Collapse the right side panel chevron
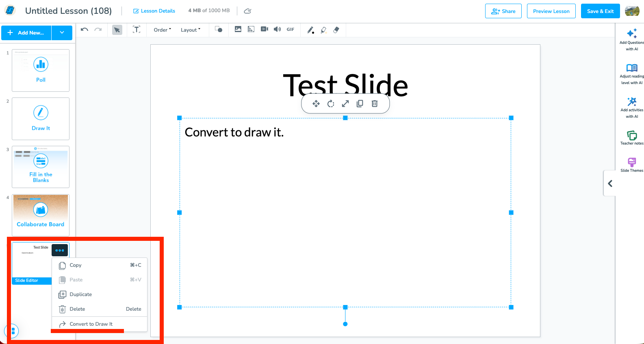 (x=610, y=184)
